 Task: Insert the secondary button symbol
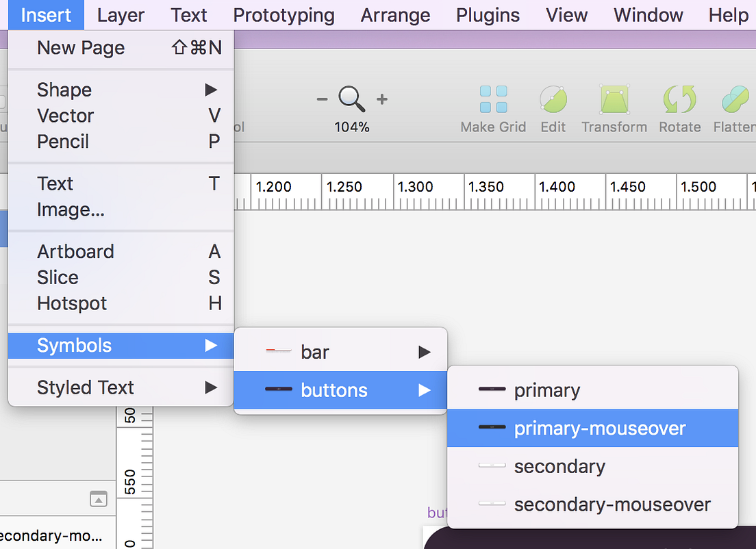[559, 466]
